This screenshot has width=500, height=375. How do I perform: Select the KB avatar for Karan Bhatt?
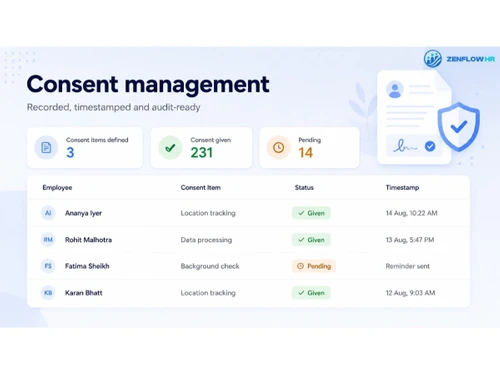pyautogui.click(x=48, y=293)
